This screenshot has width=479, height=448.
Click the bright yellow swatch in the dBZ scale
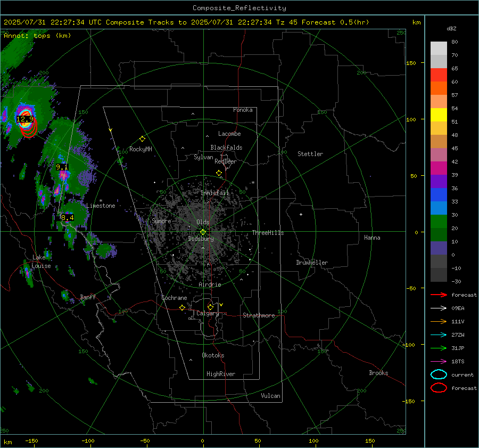coord(439,115)
